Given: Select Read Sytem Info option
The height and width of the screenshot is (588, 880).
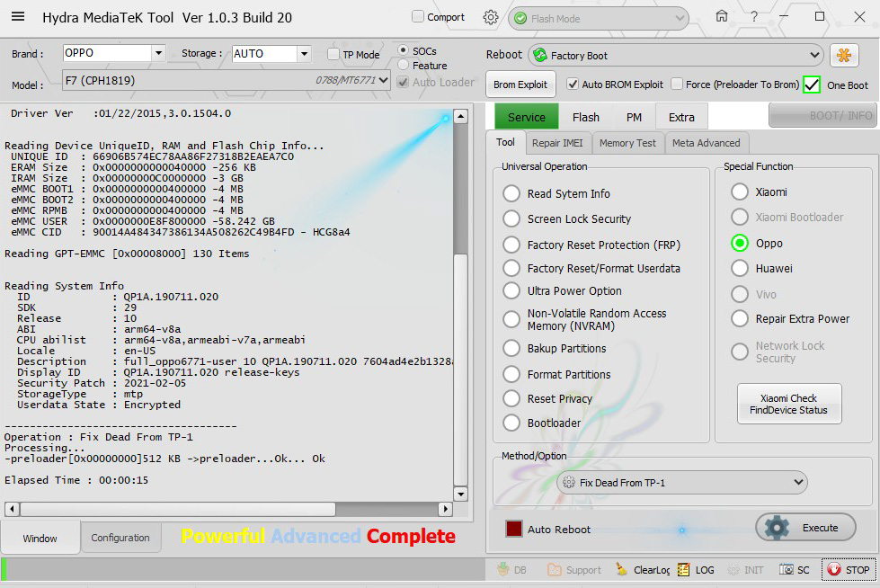Looking at the screenshot, I should coord(511,193).
